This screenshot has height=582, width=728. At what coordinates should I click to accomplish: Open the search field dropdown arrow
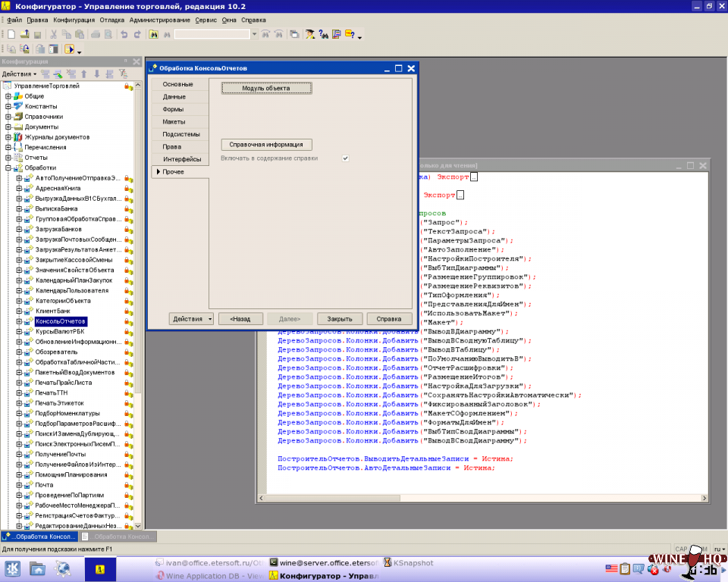click(254, 34)
